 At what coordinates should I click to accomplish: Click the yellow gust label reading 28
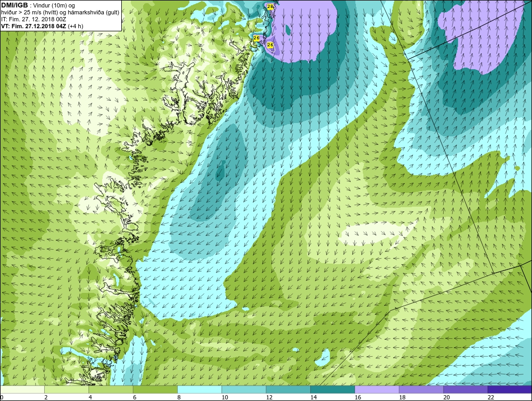coord(270,6)
